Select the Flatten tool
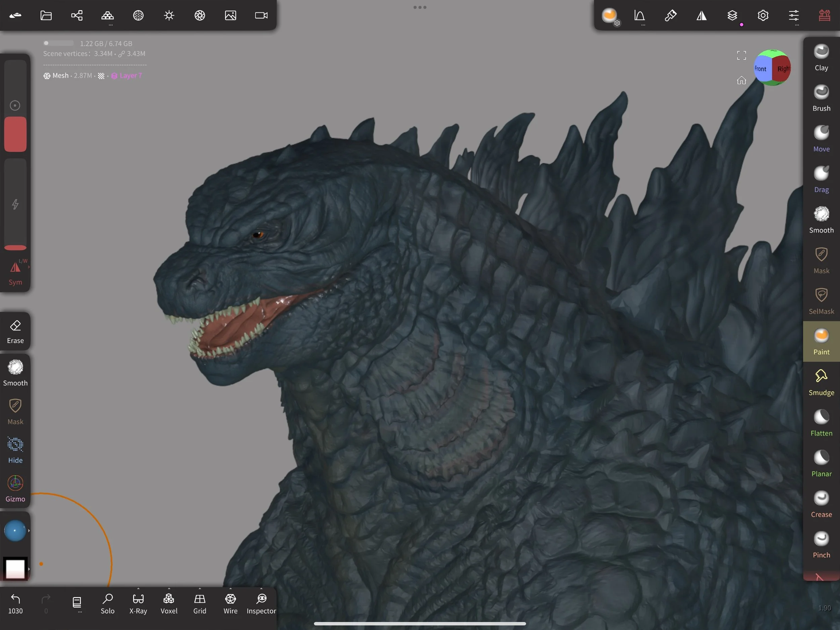The height and width of the screenshot is (630, 840). click(x=821, y=423)
